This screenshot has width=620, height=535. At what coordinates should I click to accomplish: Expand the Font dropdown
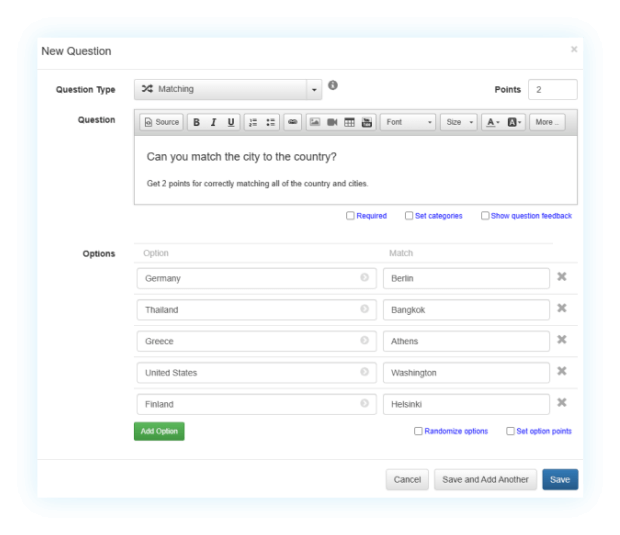tap(408, 122)
